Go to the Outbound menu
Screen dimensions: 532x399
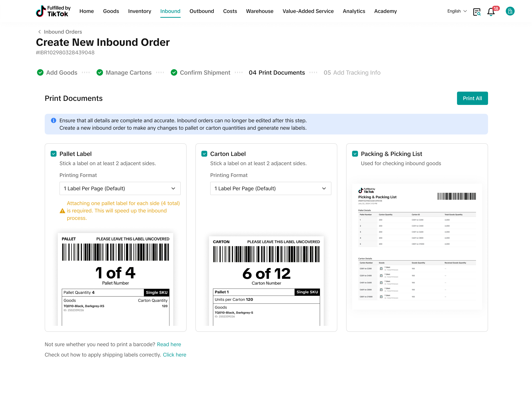point(202,11)
